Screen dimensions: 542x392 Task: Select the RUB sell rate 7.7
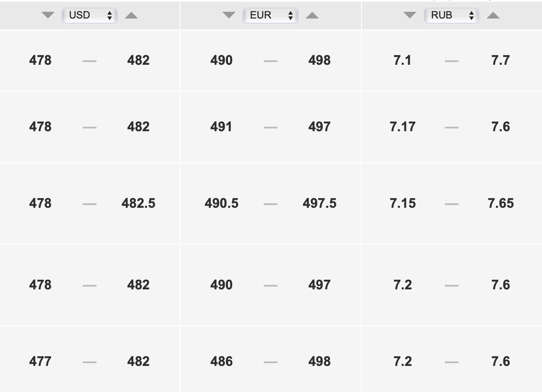[x=501, y=60]
